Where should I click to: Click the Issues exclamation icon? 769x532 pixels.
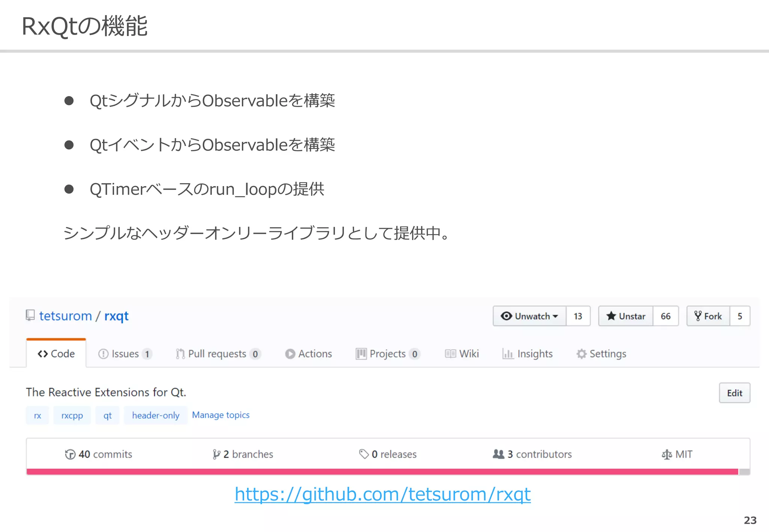[x=103, y=354]
